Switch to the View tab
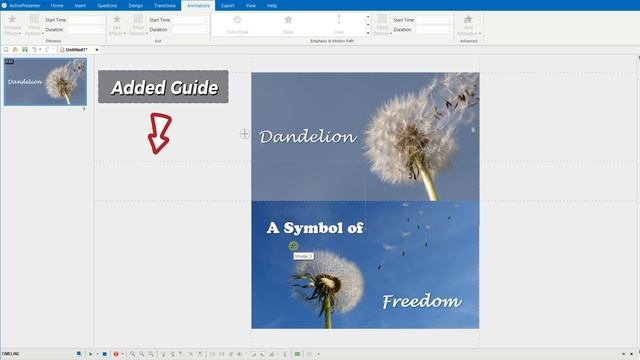Viewport: 640px width, 360px height. pyautogui.click(x=251, y=6)
